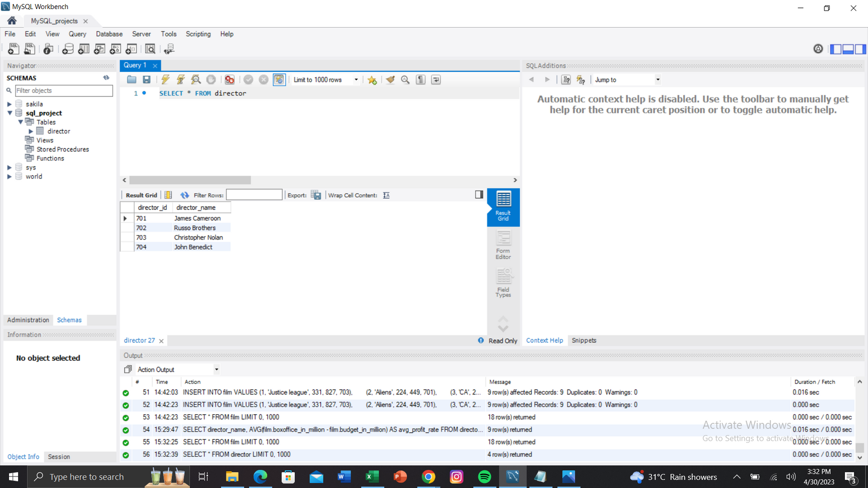The image size is (868, 488).
Task: Switch to the Administration tab
Action: [x=28, y=320]
